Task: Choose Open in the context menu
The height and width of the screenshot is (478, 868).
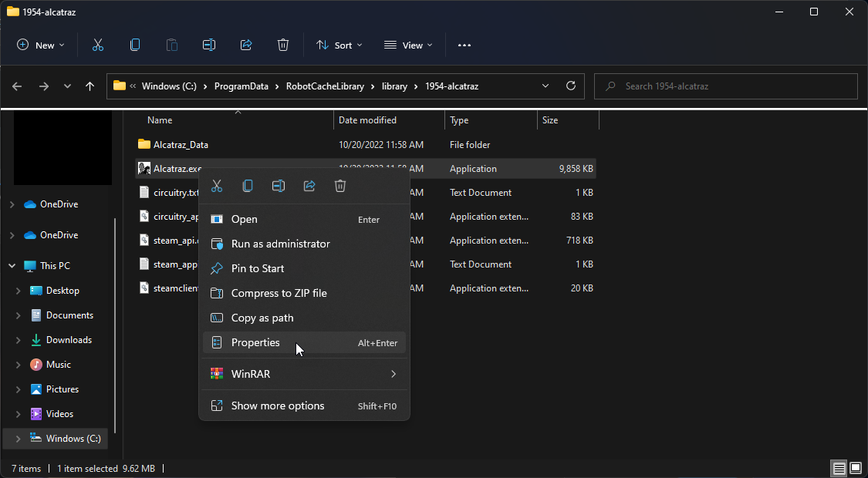Action: pyautogui.click(x=304, y=219)
